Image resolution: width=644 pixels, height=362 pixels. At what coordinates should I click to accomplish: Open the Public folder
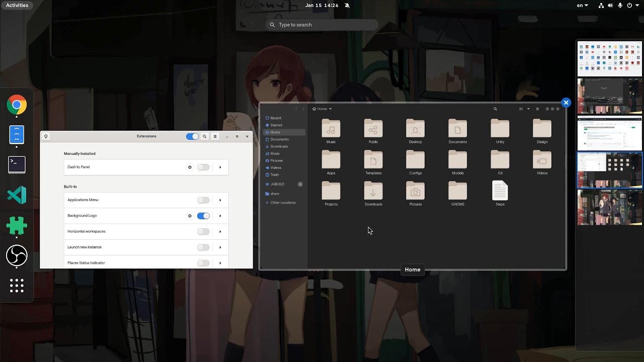pos(373,131)
